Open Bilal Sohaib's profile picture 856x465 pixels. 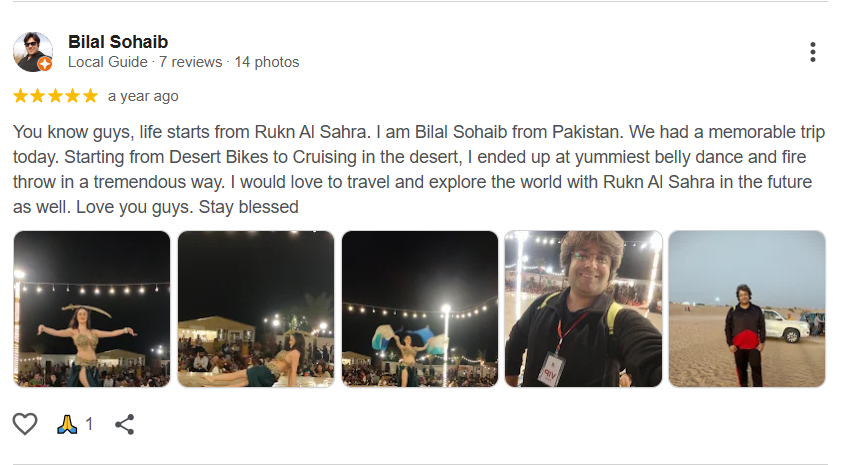31,50
